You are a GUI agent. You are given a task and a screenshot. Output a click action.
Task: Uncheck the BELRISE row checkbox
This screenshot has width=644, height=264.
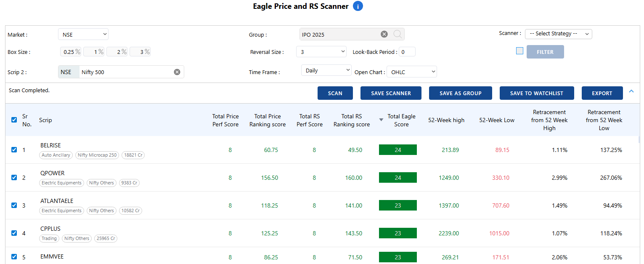coord(14,149)
